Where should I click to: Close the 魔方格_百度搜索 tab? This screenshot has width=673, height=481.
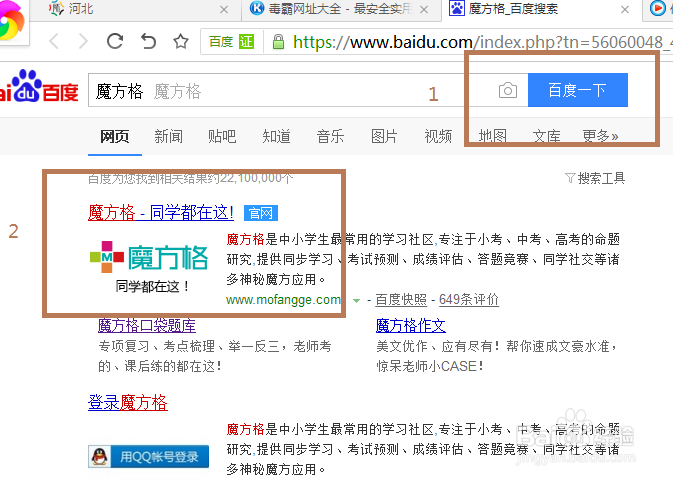coord(625,9)
